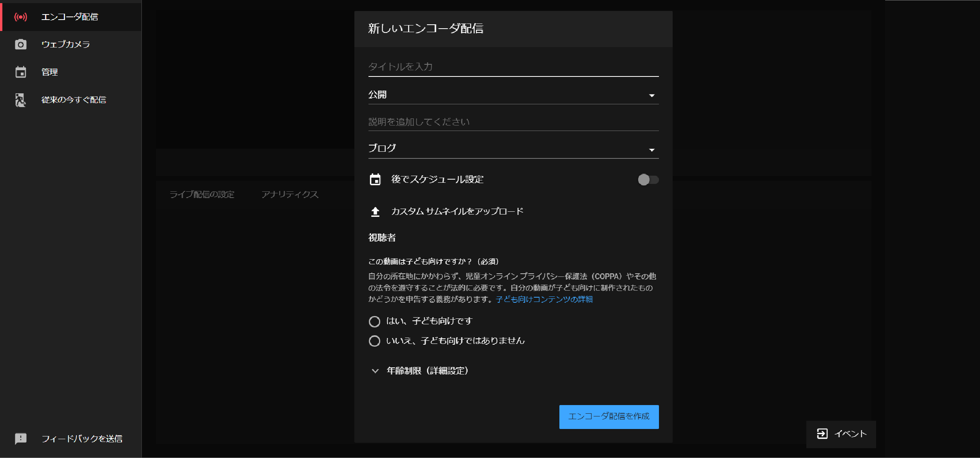The width and height of the screenshot is (980, 458).
Task: Select はい、子ども向けです radio button
Action: (374, 322)
